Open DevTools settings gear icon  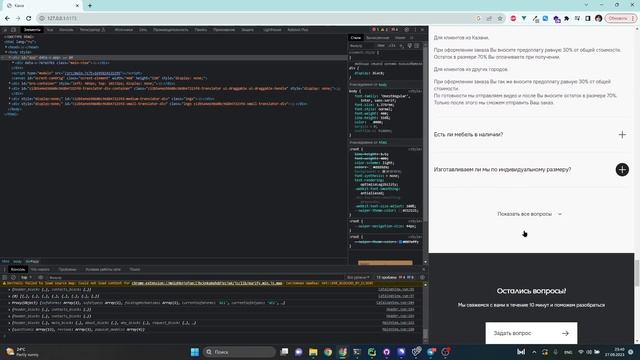[407, 30]
